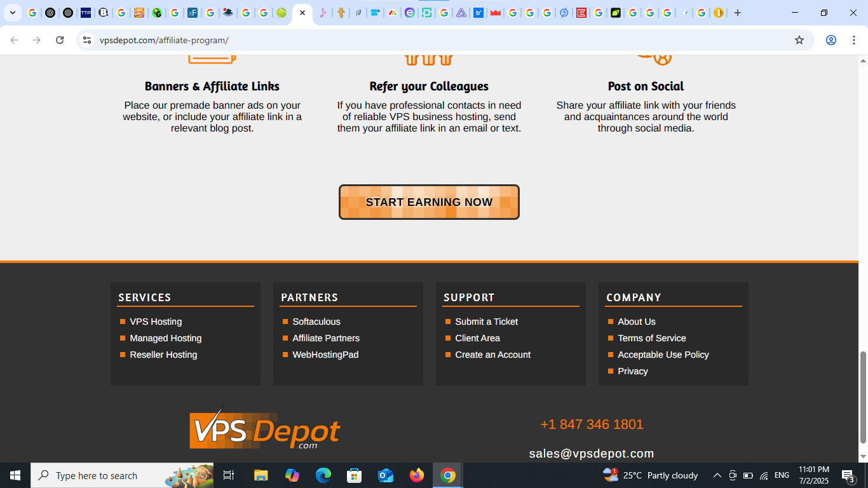Click the SUPPORT footer heading
The width and height of the screenshot is (868, 488).
pos(469,297)
